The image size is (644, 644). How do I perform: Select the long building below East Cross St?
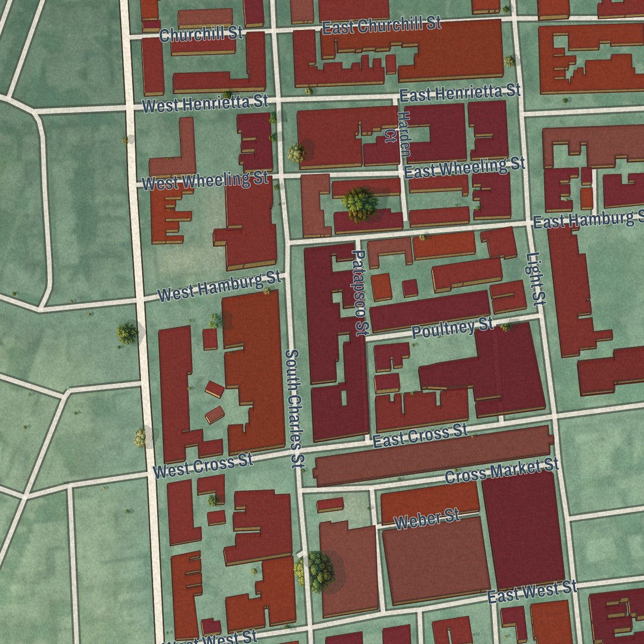point(433,456)
